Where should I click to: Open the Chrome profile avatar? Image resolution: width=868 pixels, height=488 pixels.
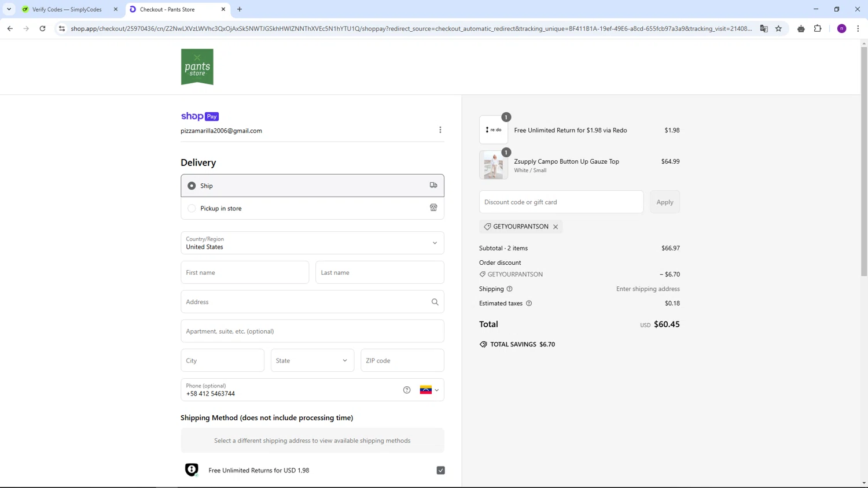pyautogui.click(x=842, y=28)
